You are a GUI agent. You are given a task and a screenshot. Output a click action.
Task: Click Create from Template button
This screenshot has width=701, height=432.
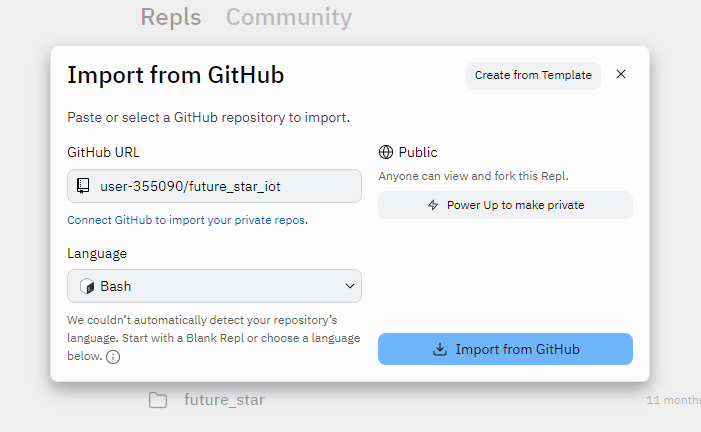pos(533,76)
